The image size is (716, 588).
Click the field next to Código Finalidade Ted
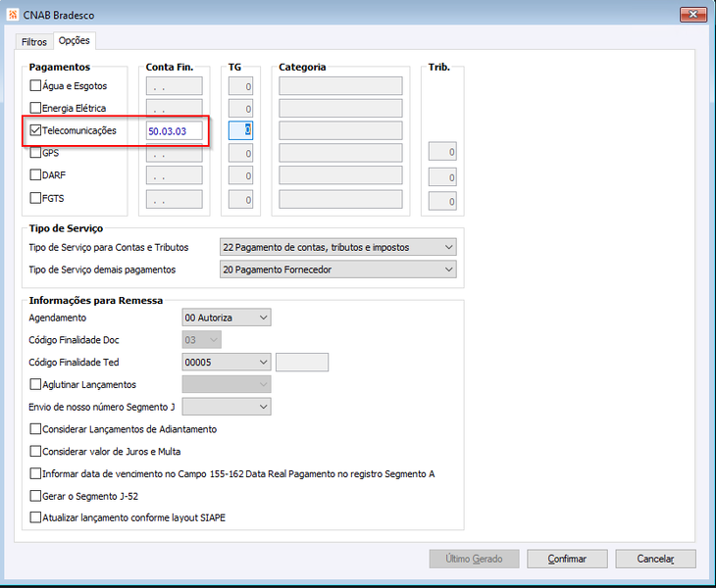302,363
